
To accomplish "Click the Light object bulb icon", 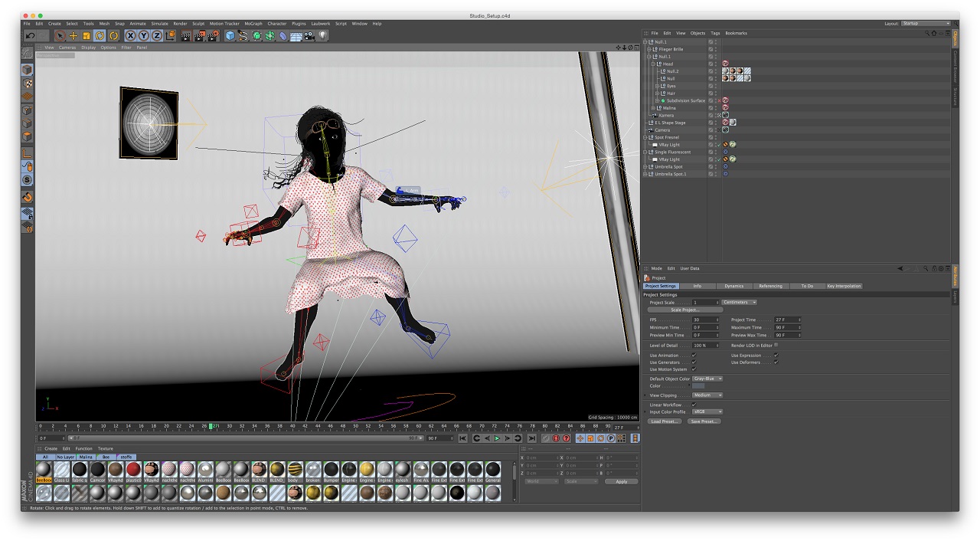I will click(323, 35).
